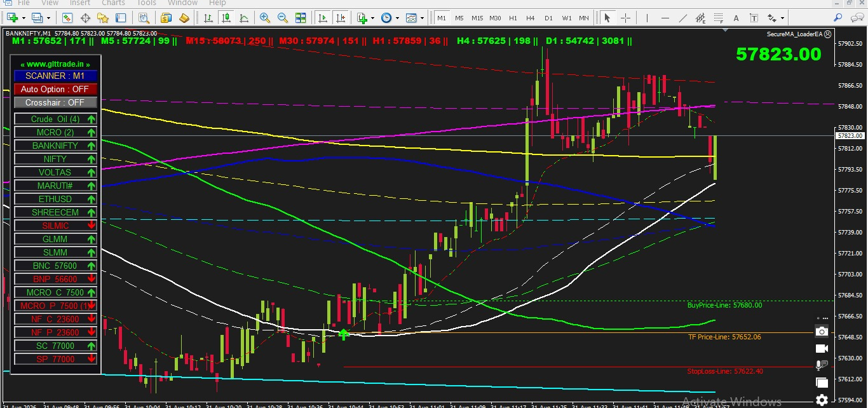Viewport: 868px width, 408px height.
Task: Select the crosshair tool in toolbar
Action: [625, 18]
